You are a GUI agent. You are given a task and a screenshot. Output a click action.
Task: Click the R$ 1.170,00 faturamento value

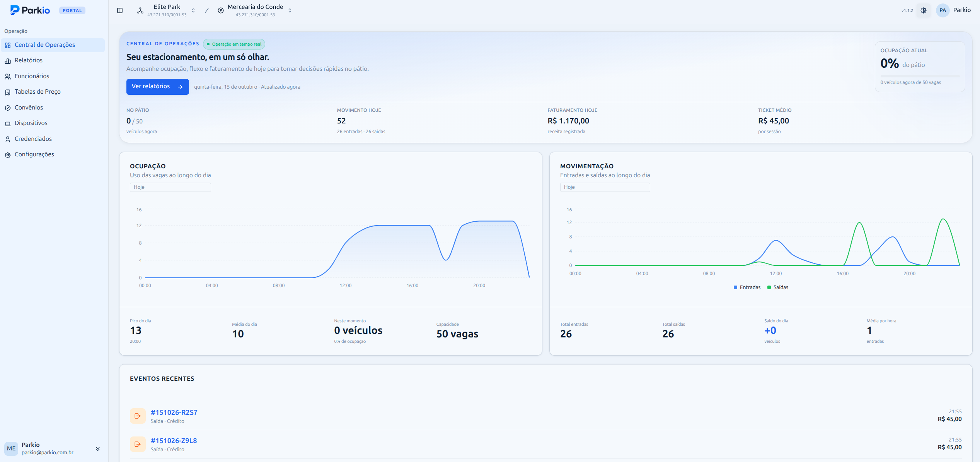[x=568, y=121]
